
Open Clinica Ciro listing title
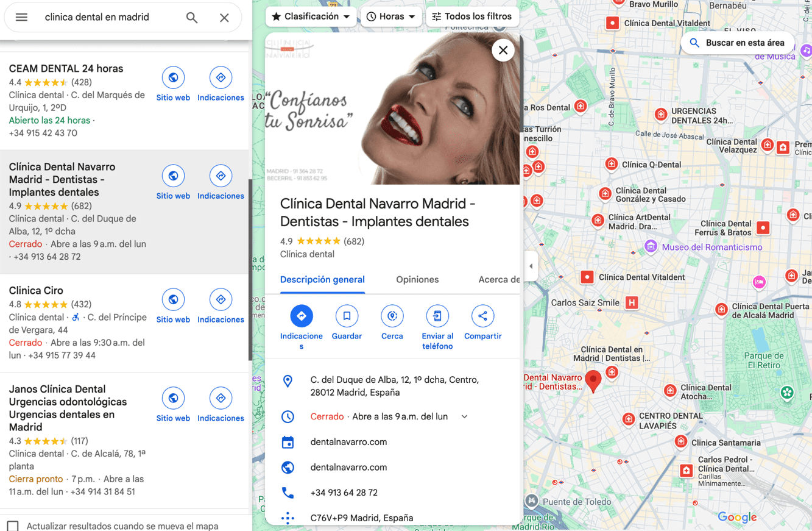(36, 291)
